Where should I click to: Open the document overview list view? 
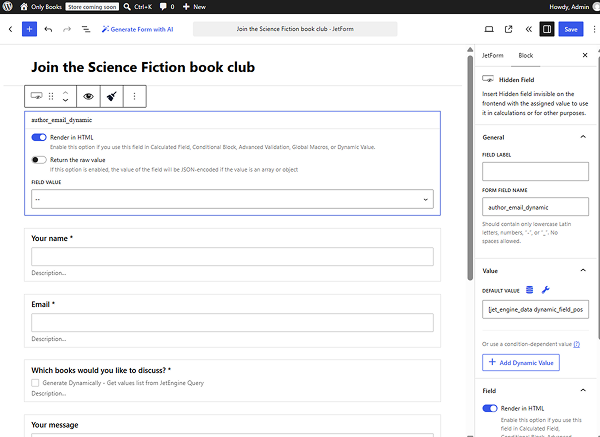point(86,29)
